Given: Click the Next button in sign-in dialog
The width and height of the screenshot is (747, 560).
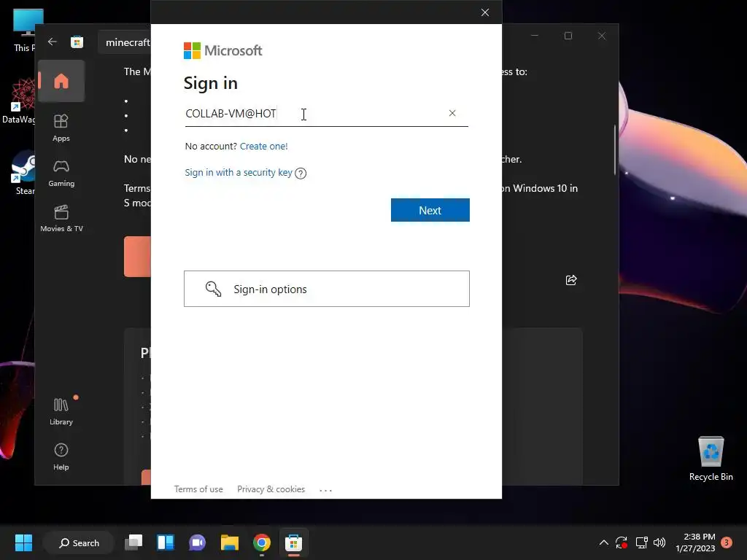Looking at the screenshot, I should point(430,210).
